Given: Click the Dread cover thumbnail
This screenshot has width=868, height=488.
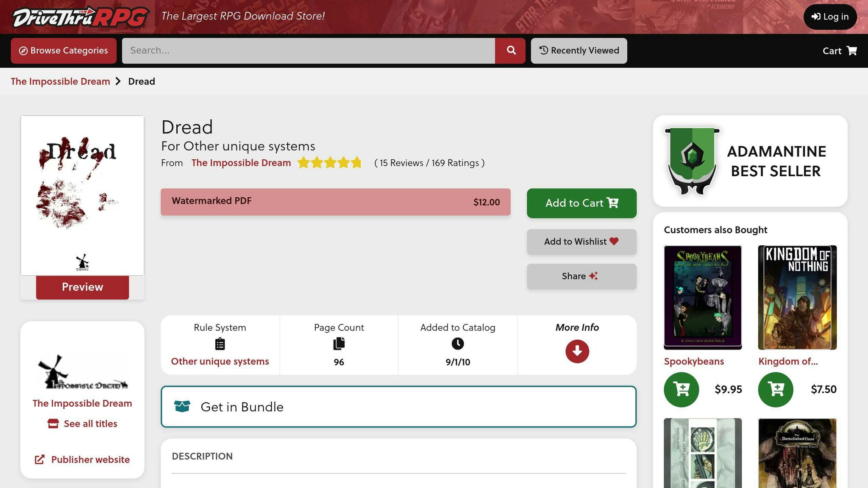Looking at the screenshot, I should point(82,196).
